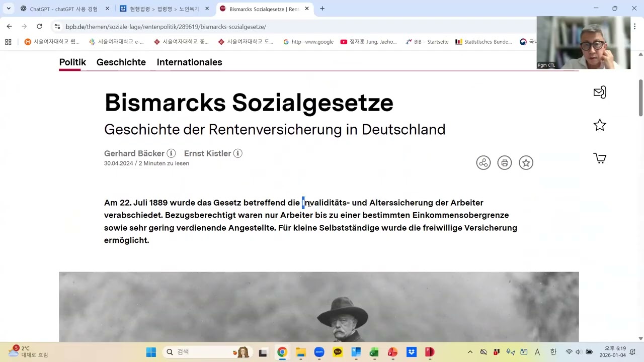Screen dimensions: 644x362
Task: Open File Explorer from the taskbar
Action: (300, 352)
